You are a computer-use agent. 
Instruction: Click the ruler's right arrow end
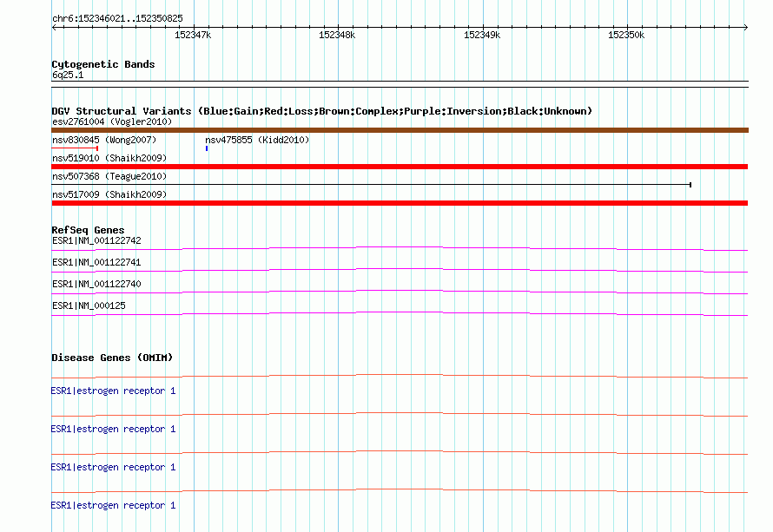pos(746,28)
